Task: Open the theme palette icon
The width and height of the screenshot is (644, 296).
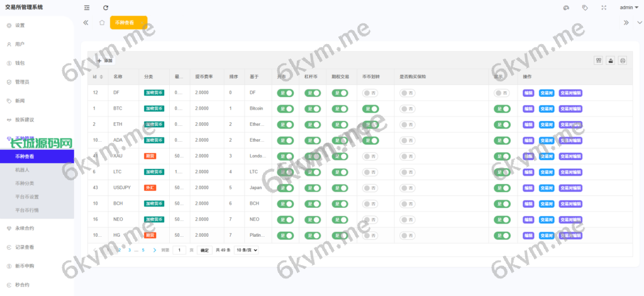Action: point(566,8)
